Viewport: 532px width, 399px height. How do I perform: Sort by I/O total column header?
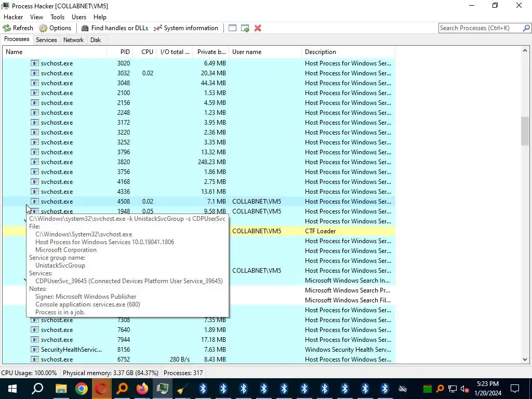click(175, 52)
